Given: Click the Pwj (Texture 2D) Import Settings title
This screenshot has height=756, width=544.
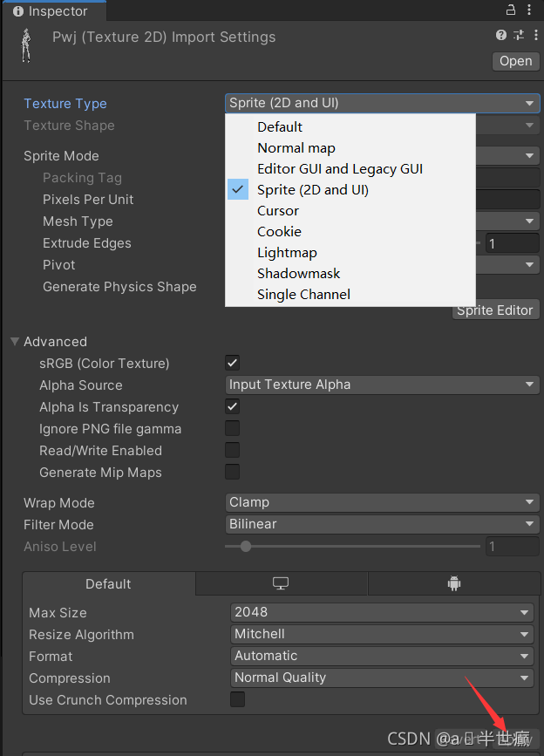Looking at the screenshot, I should [164, 37].
